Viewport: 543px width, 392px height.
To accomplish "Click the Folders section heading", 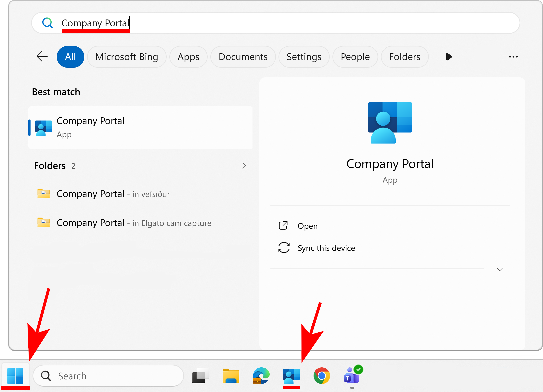I will pyautogui.click(x=50, y=166).
